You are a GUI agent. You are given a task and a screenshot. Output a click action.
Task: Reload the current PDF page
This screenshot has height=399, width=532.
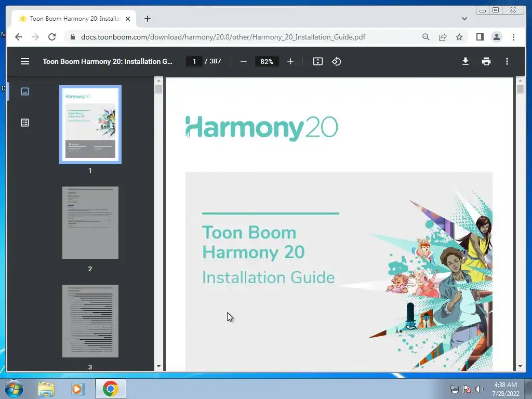tap(52, 37)
